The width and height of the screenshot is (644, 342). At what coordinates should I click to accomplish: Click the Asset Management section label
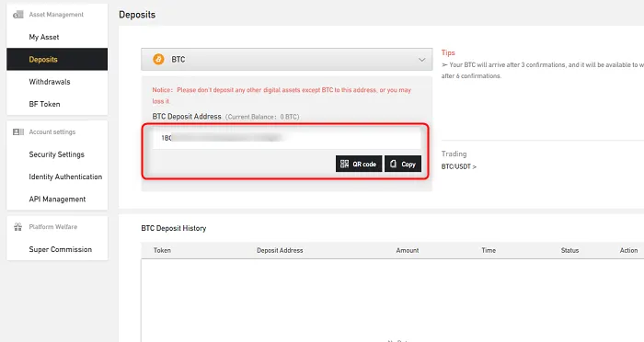coord(56,15)
